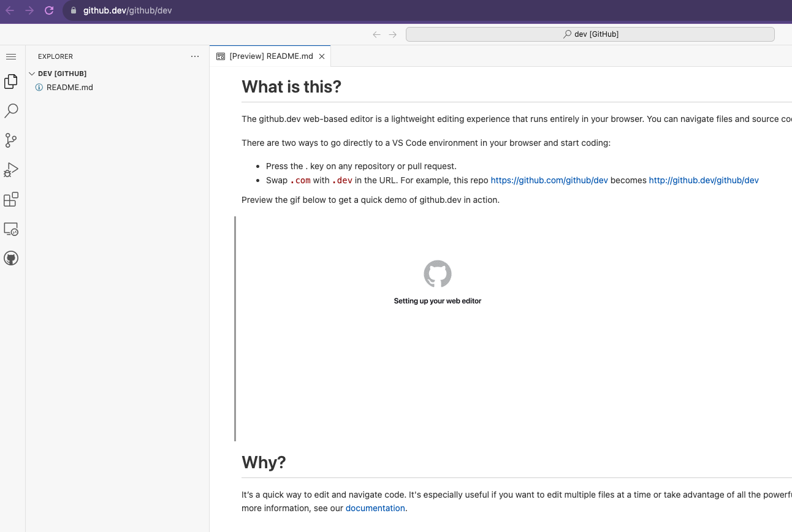792x532 pixels.
Task: Open the Explorer view in the Activity Bar
Action: point(10,81)
